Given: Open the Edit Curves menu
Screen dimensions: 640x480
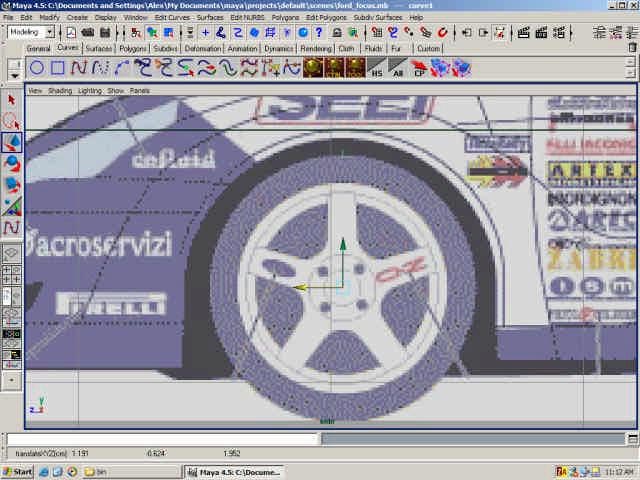Looking at the screenshot, I should pos(172,17).
